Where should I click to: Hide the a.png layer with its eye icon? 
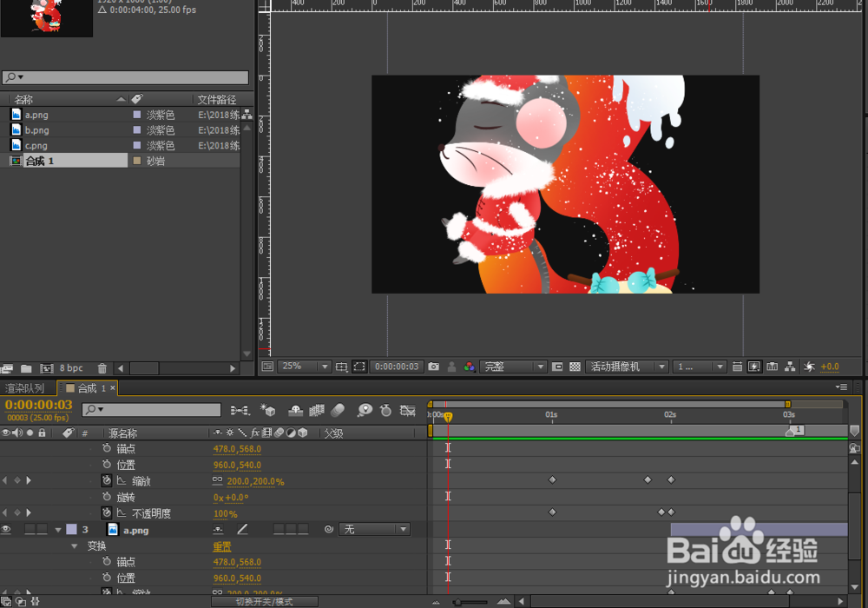(x=6, y=529)
